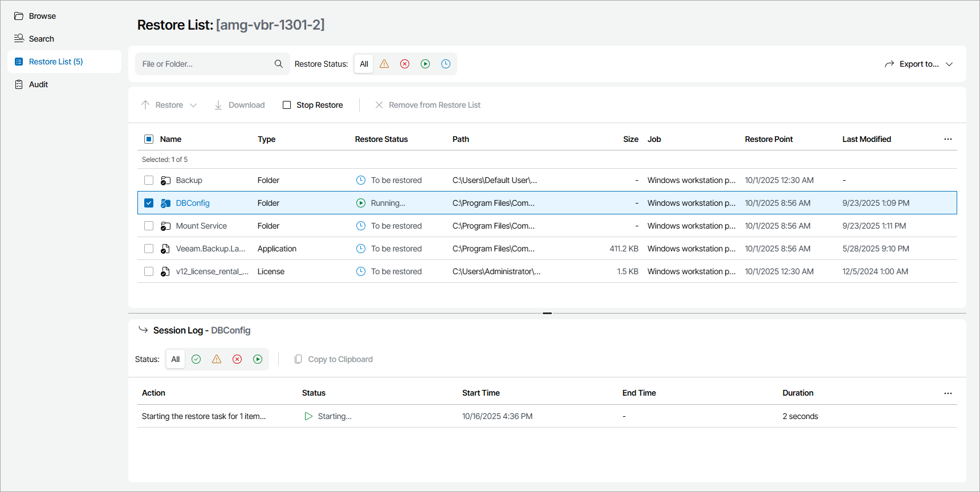Open the Export to dropdown
Image resolution: width=980 pixels, height=492 pixels.
click(x=918, y=64)
